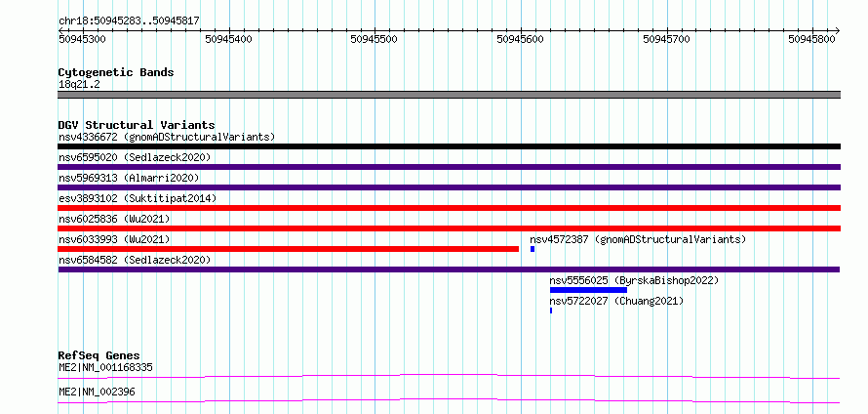Click the chr18:50945283..50945817 region label
Screen dimensions: 868x414
click(129, 21)
